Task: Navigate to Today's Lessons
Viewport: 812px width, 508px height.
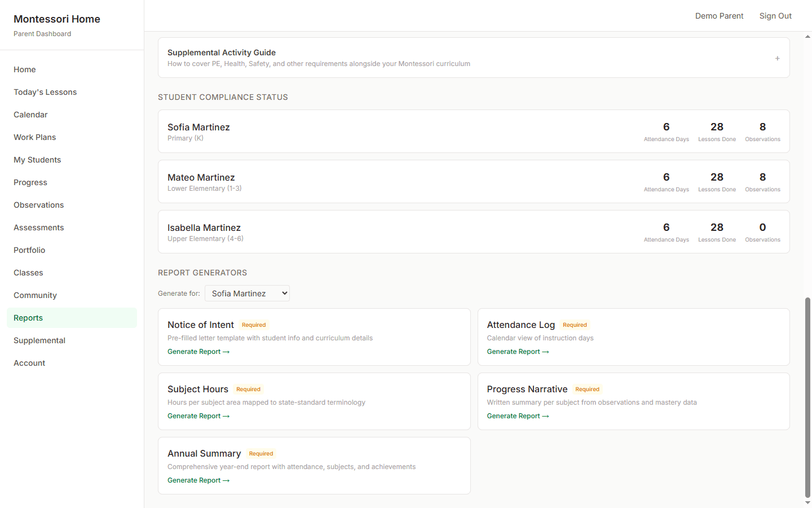Action: 45,91
